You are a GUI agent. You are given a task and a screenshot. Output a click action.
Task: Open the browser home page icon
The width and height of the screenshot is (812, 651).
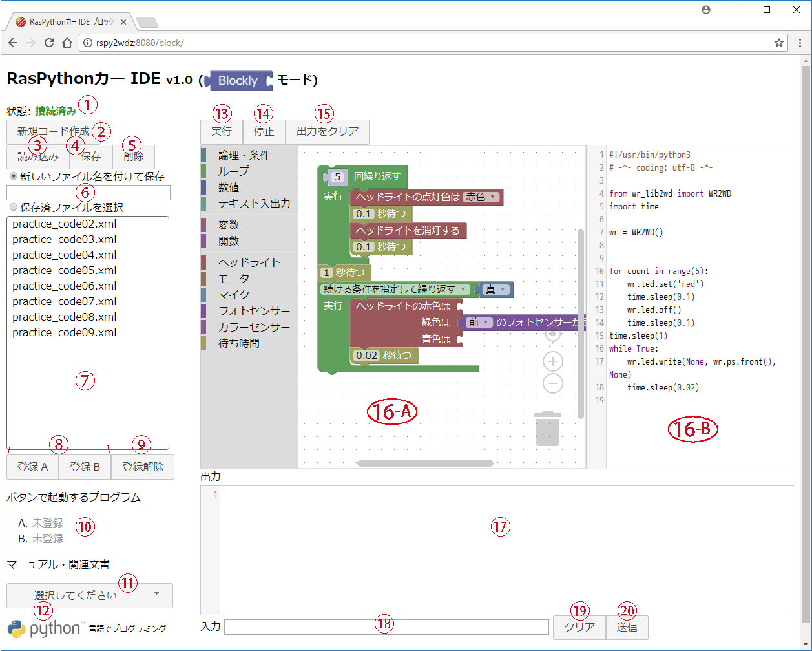point(67,43)
